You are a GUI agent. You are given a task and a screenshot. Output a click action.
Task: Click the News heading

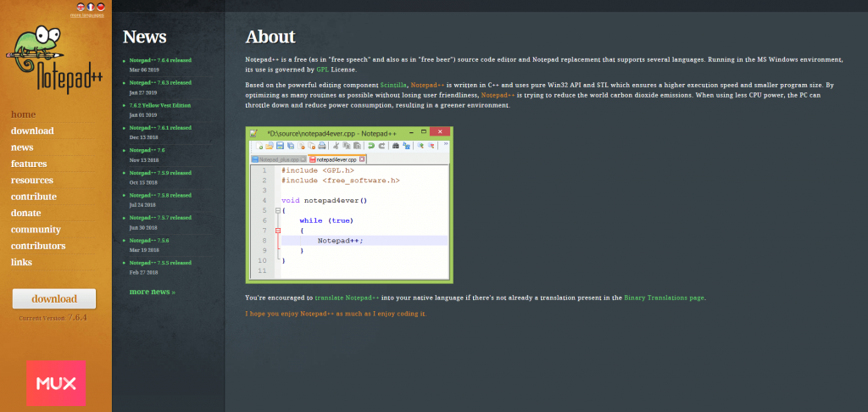(x=144, y=37)
